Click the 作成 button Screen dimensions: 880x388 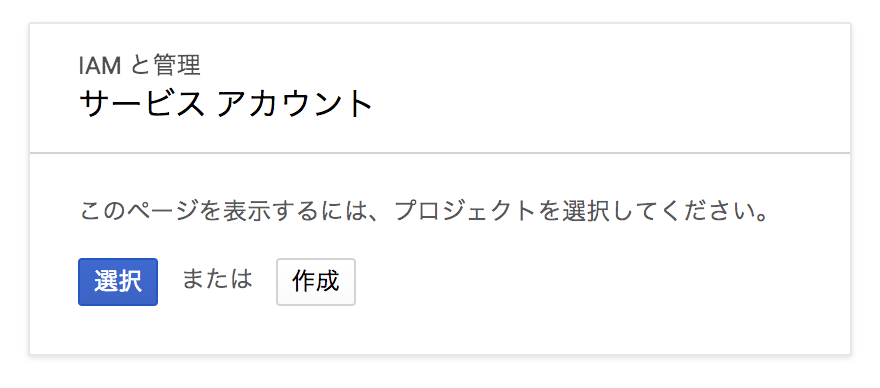316,282
